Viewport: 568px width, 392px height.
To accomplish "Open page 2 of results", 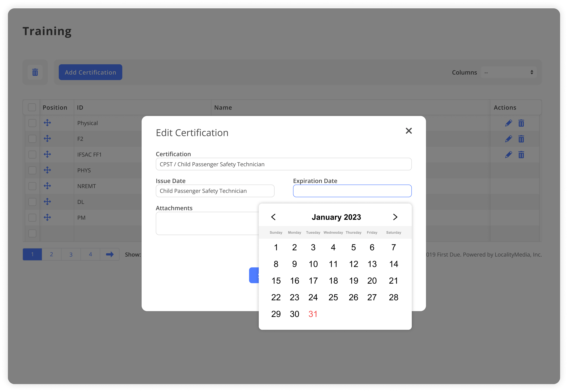I will pos(52,254).
